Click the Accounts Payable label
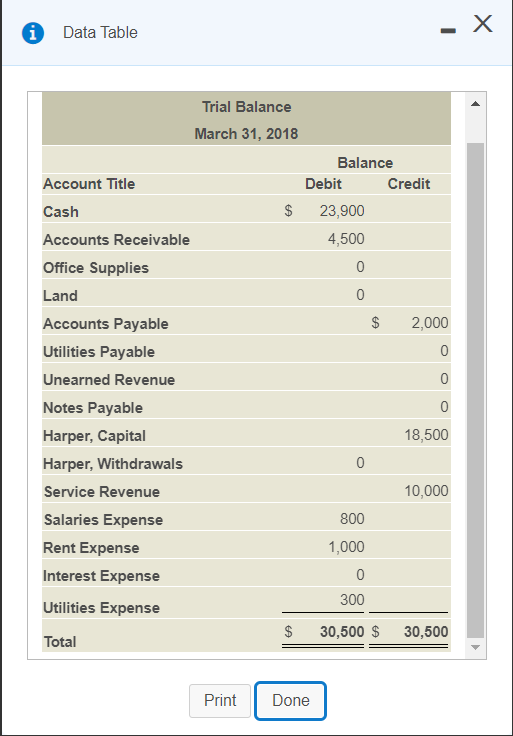Image resolution: width=513 pixels, height=736 pixels. pos(106,324)
